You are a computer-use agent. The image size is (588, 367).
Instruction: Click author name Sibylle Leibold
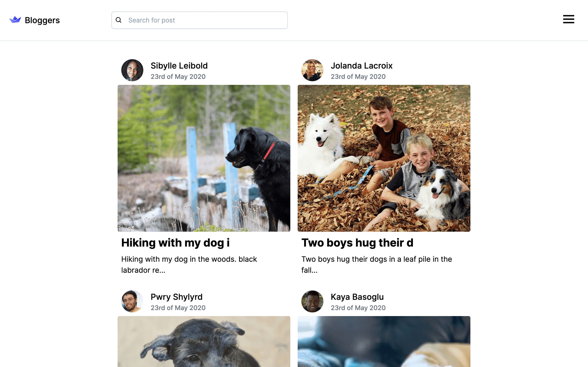click(179, 66)
